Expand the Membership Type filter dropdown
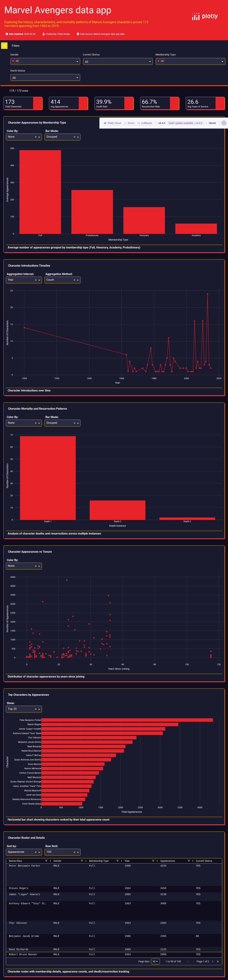Image resolution: width=228 pixels, height=980 pixels. click(190, 61)
